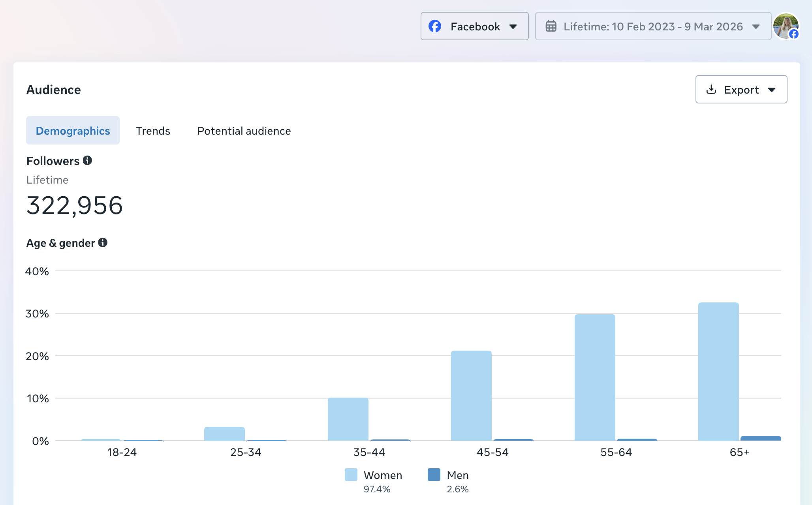Screen dimensions: 812x505
Task: Click the Facebook logo in the platform selector
Action: click(x=435, y=26)
